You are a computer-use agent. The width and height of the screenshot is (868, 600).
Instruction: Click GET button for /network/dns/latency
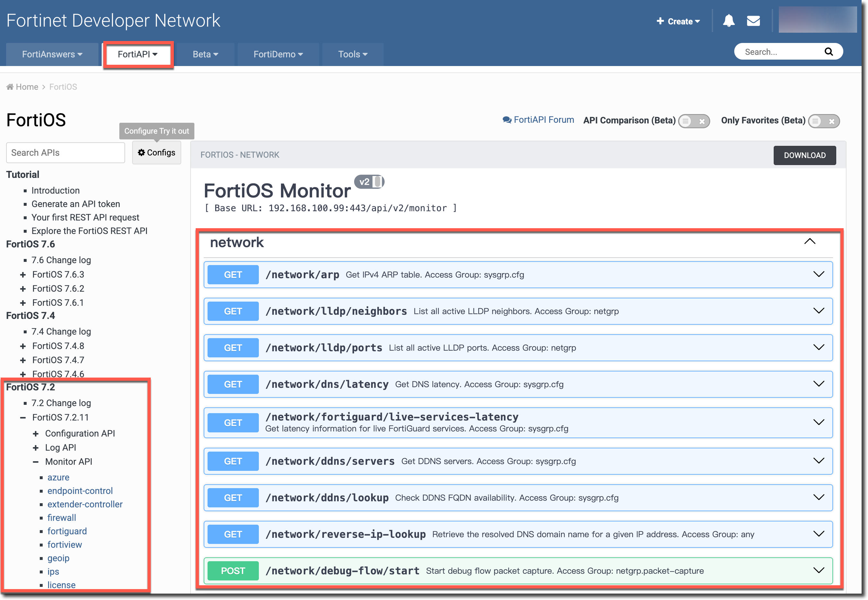233,384
